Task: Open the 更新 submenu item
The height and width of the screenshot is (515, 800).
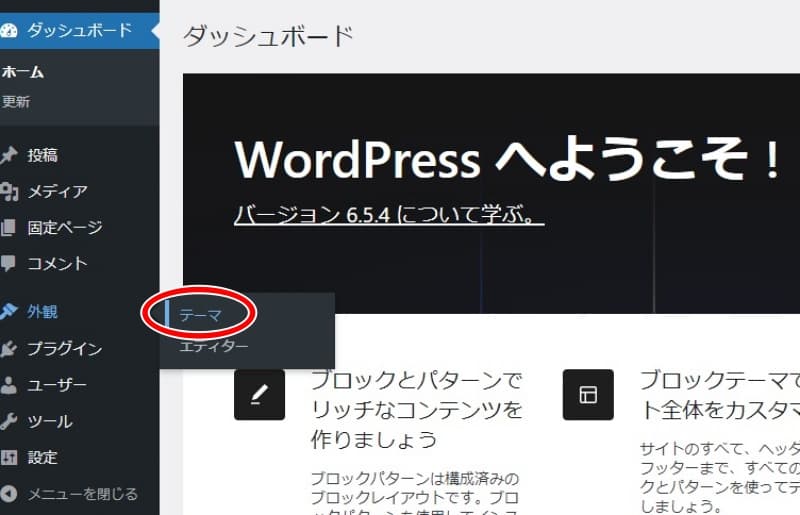Action: click(16, 102)
